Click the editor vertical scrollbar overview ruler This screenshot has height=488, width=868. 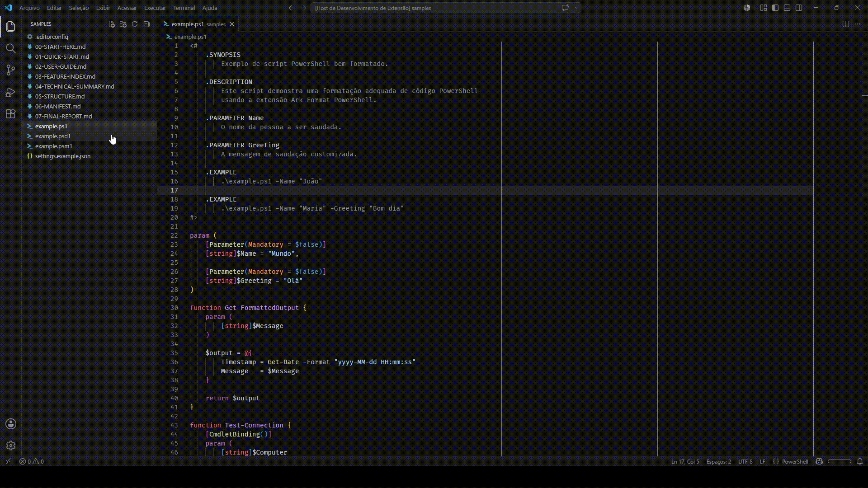[x=864, y=249]
